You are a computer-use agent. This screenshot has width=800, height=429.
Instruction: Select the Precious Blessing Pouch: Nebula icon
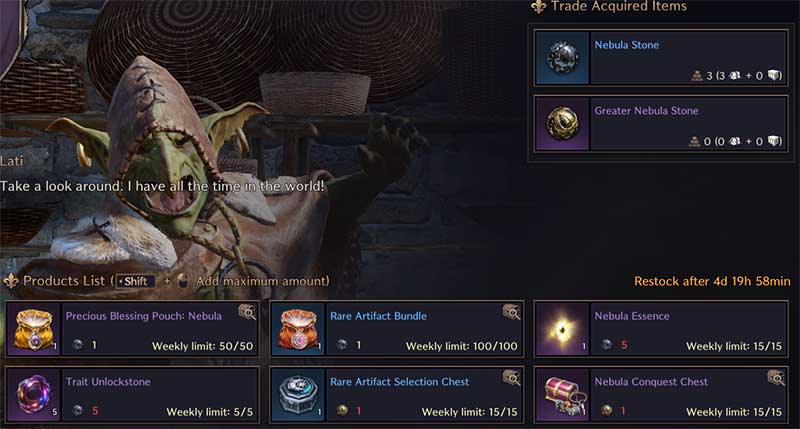(34, 329)
